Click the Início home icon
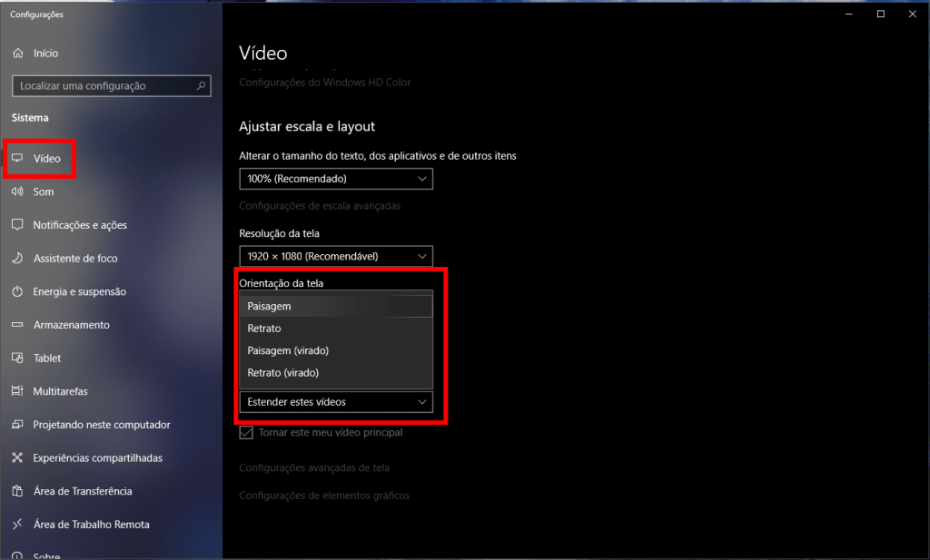The image size is (930, 560). 18,54
